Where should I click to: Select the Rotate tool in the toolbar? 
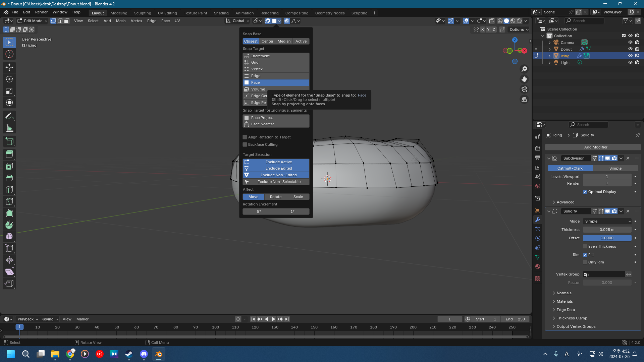[9, 79]
